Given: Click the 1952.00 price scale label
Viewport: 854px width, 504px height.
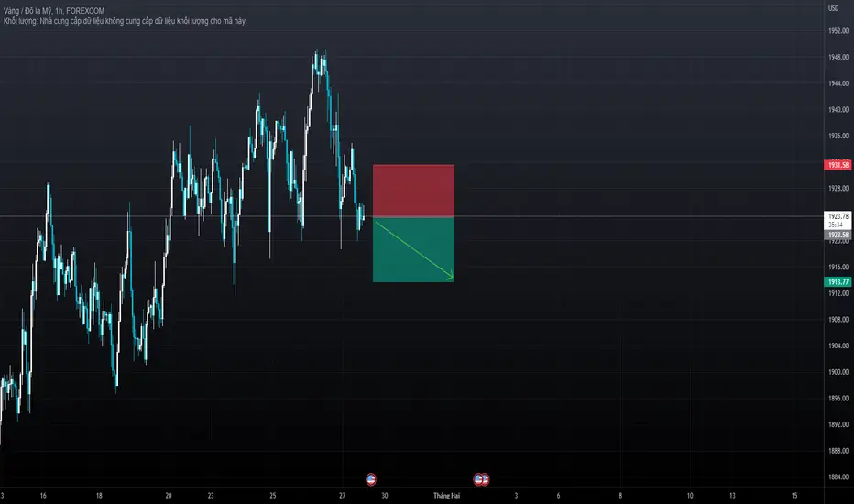Looking at the screenshot, I should click(838, 31).
